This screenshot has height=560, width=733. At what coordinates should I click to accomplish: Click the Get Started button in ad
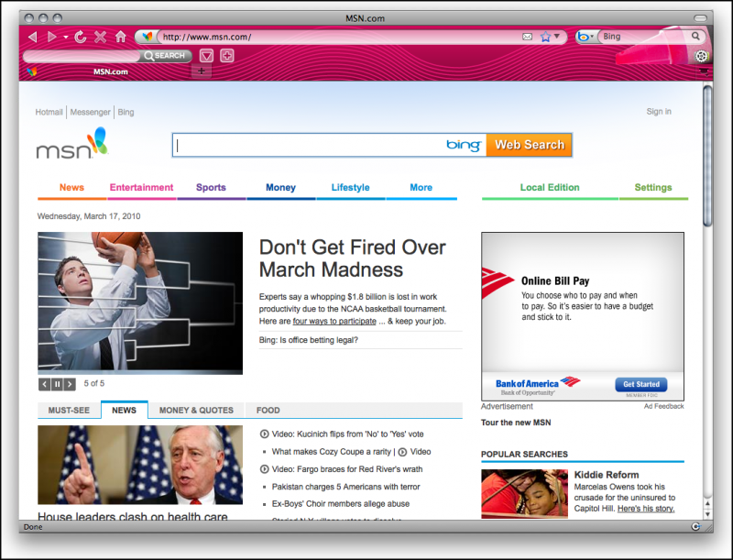640,384
